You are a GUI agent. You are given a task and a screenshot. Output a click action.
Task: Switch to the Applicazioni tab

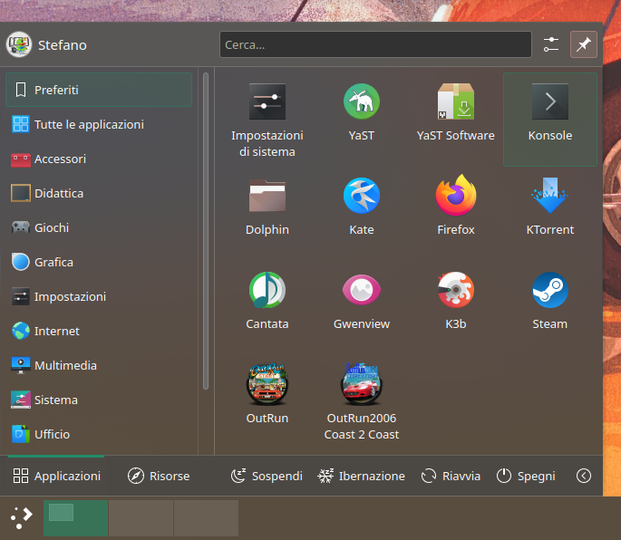click(56, 476)
